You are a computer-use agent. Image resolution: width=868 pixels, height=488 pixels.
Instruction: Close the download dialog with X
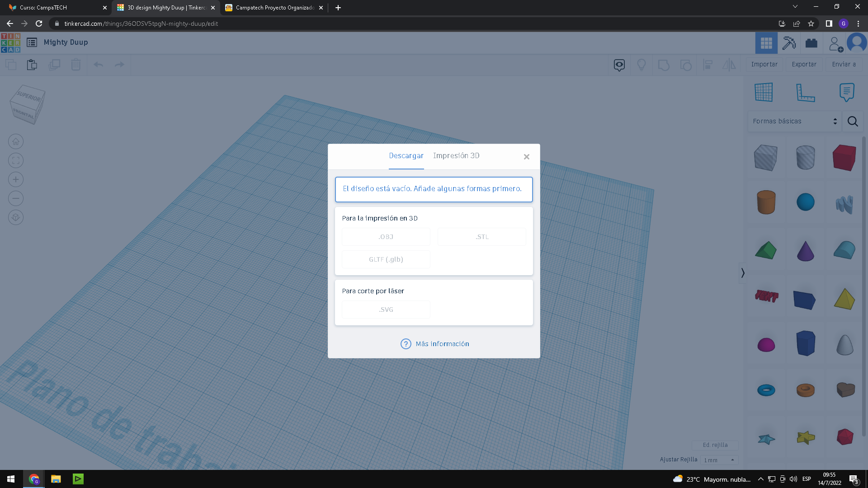point(526,157)
